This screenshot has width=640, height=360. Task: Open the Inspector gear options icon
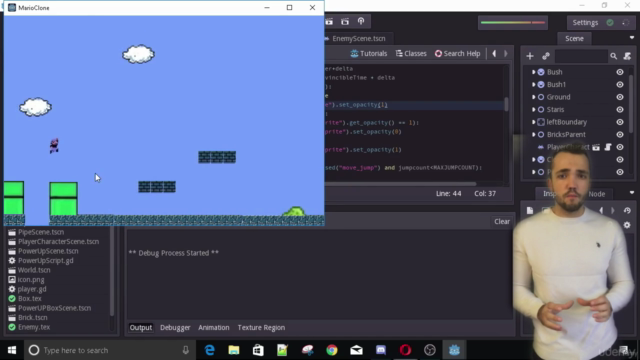tap(627, 225)
